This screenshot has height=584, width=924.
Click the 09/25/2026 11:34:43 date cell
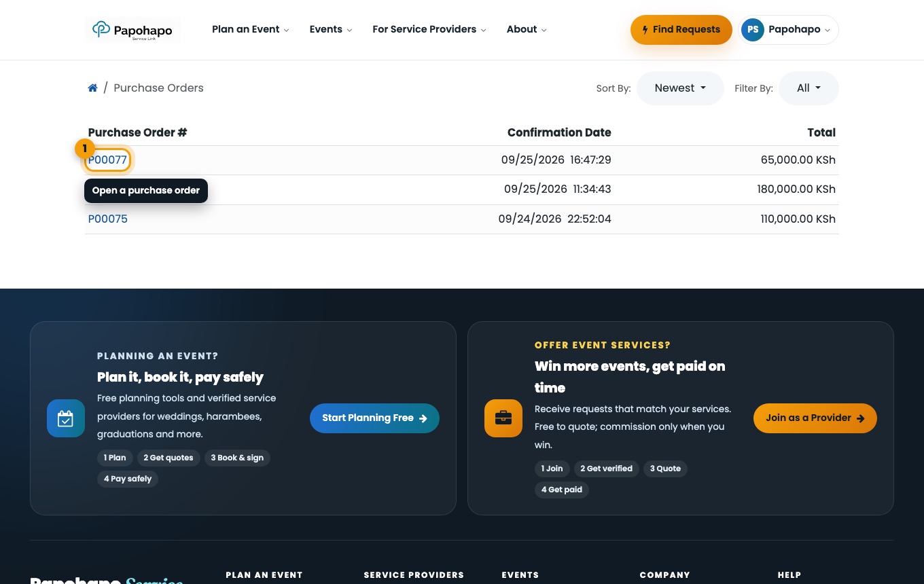click(x=558, y=189)
